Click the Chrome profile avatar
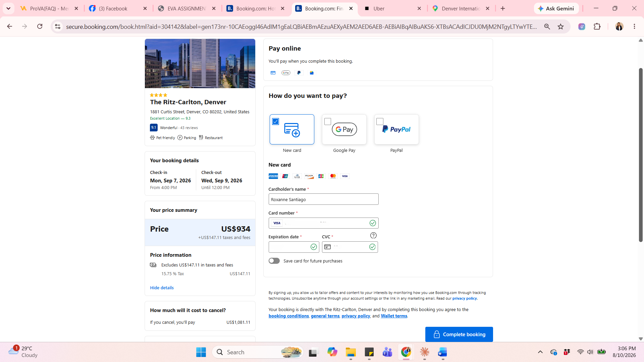 (x=619, y=26)
